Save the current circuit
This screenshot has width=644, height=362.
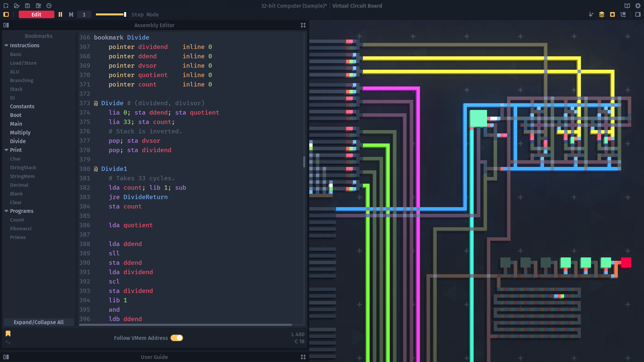[x=28, y=6]
